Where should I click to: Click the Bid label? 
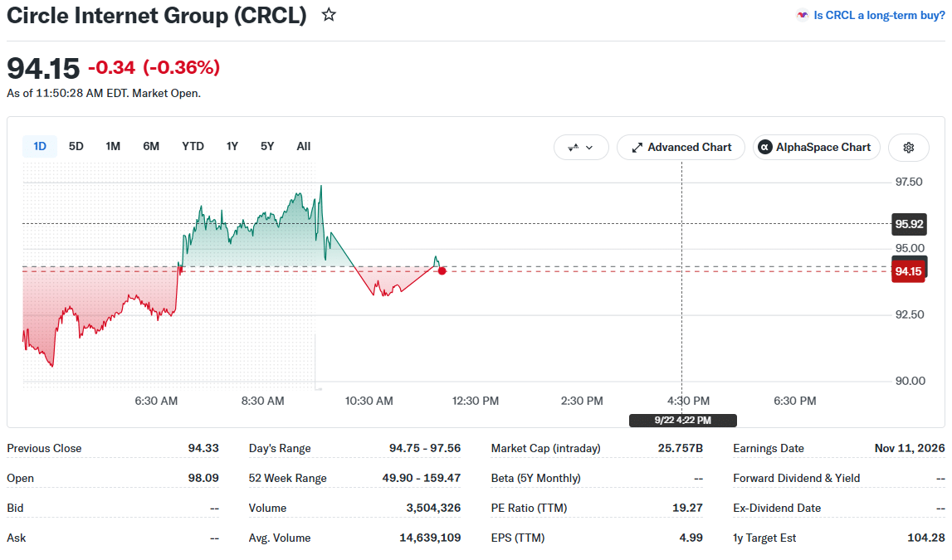click(x=15, y=507)
